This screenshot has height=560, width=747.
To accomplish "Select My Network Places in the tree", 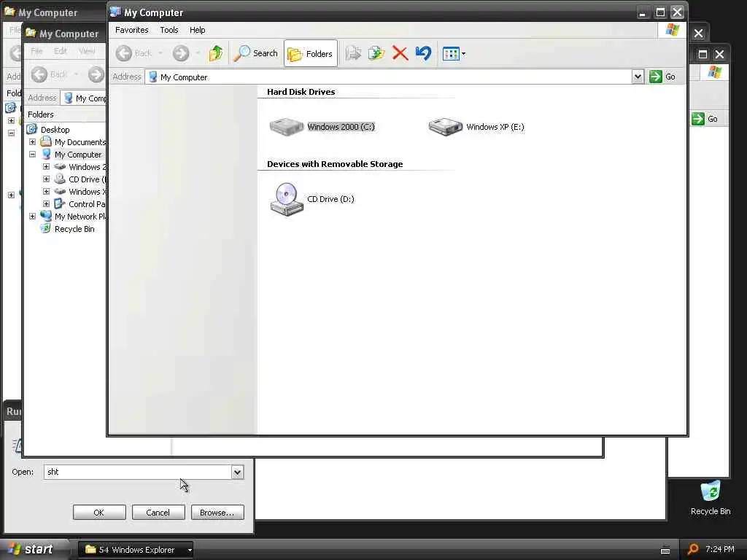I will 80,217.
